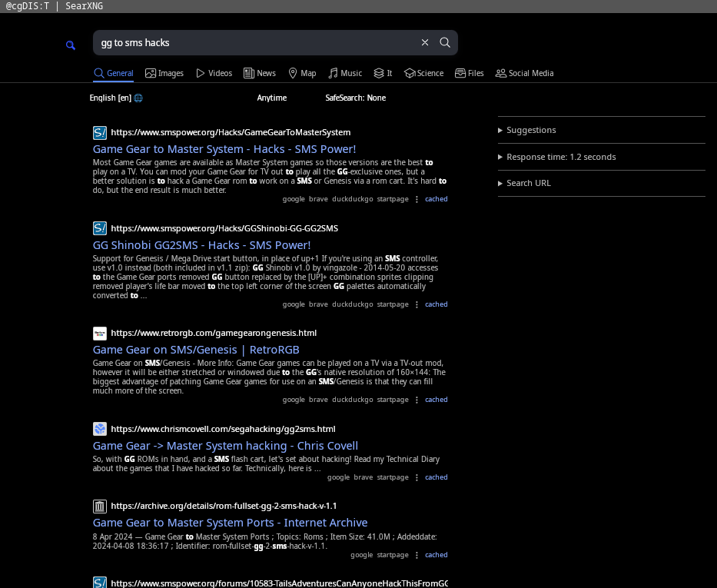Open three-dot menu for RetroRGB result
This screenshot has height=588, width=717.
(417, 400)
